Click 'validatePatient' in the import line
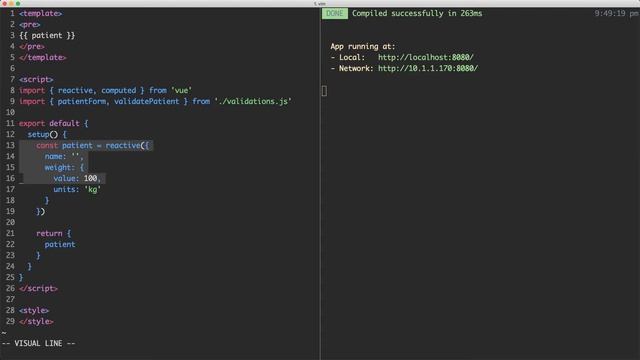 [147, 102]
